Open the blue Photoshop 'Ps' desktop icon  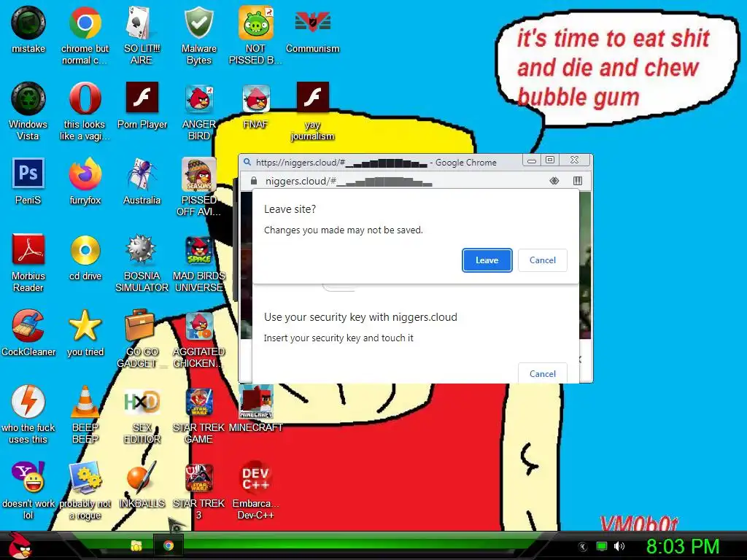28,174
